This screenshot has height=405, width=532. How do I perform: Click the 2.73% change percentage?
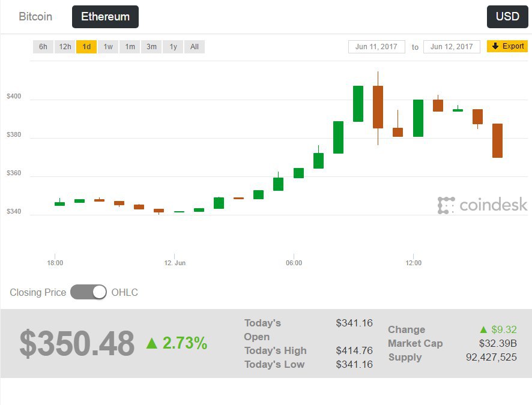[x=185, y=343]
